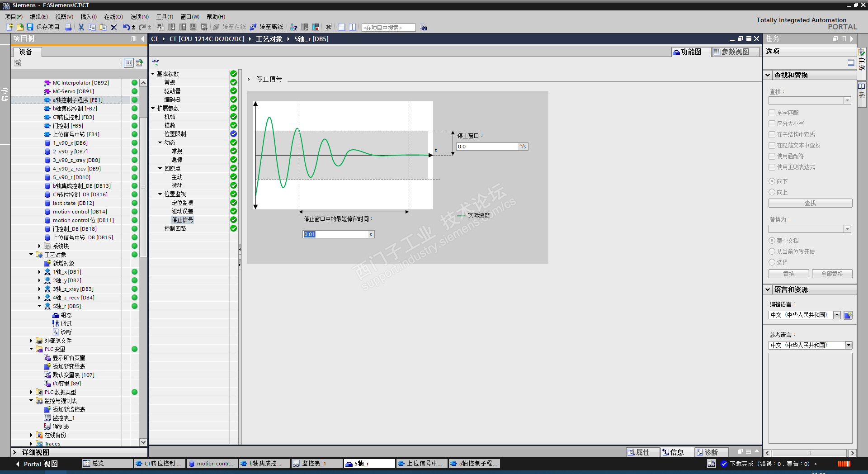Click the copy toolbar icon
This screenshot has height=474, width=868.
pyautogui.click(x=92, y=27)
